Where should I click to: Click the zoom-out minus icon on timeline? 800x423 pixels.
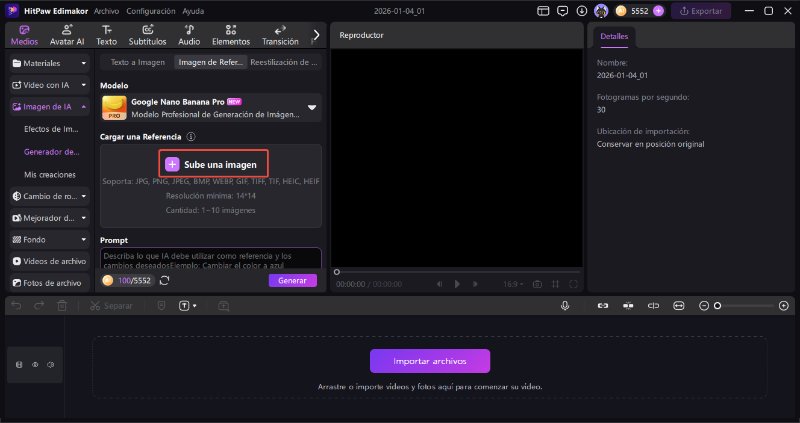point(704,305)
